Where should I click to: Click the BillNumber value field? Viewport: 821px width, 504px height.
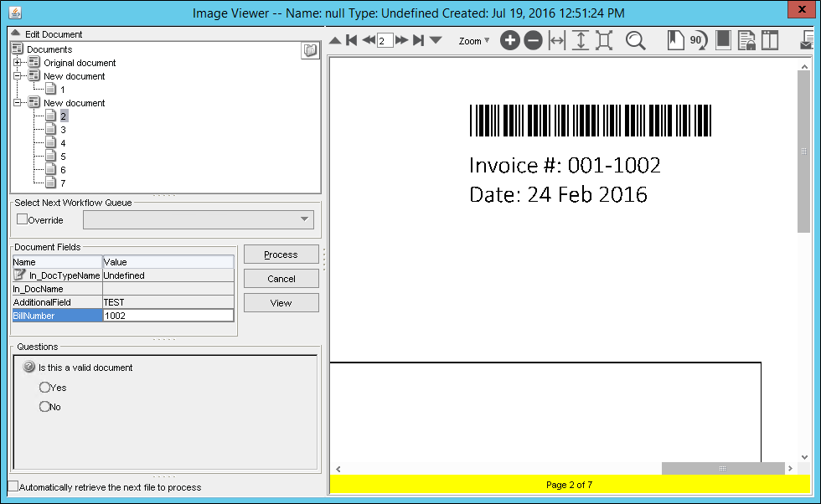168,316
